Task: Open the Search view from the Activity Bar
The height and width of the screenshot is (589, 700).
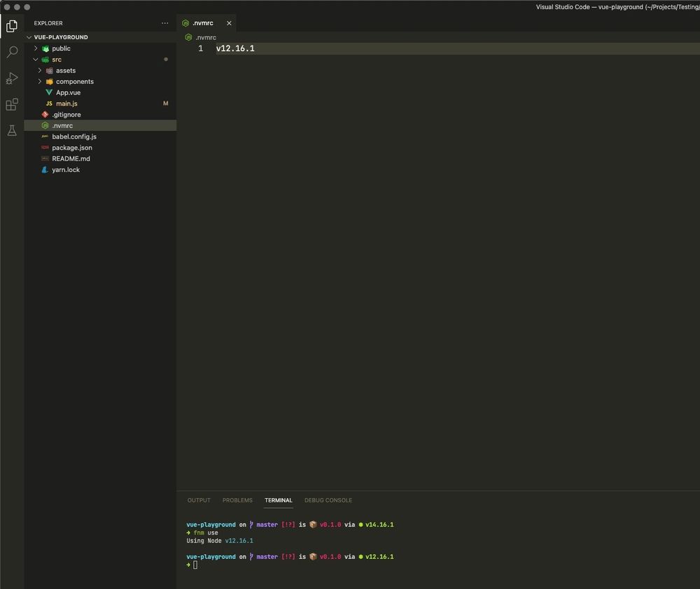Action: (11, 52)
